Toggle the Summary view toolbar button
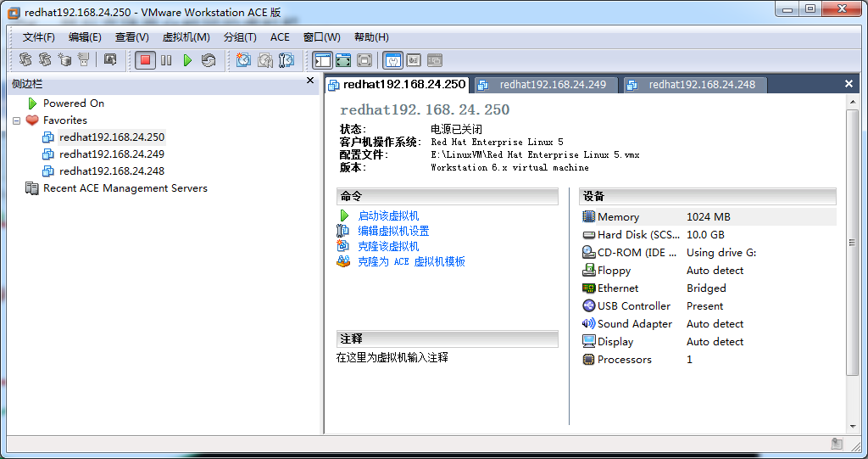 [393, 60]
